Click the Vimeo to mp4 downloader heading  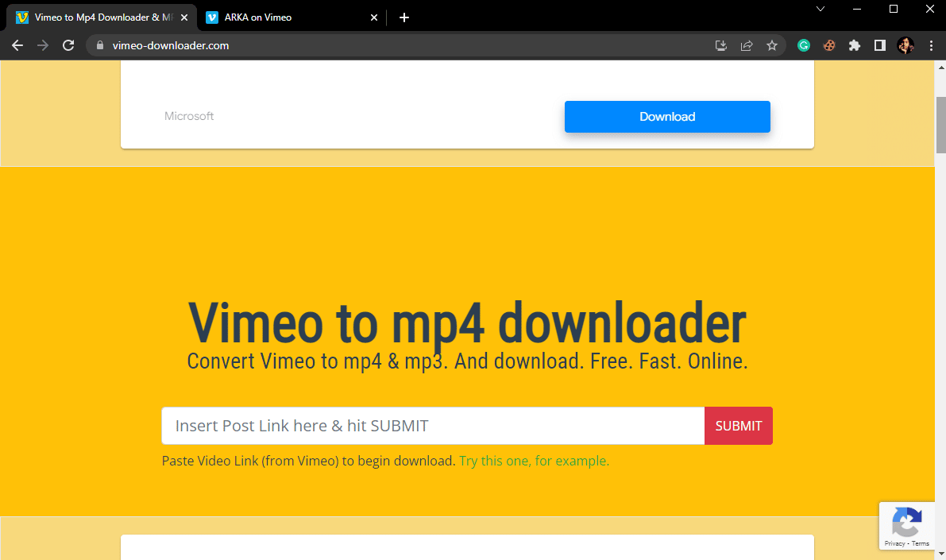click(467, 323)
